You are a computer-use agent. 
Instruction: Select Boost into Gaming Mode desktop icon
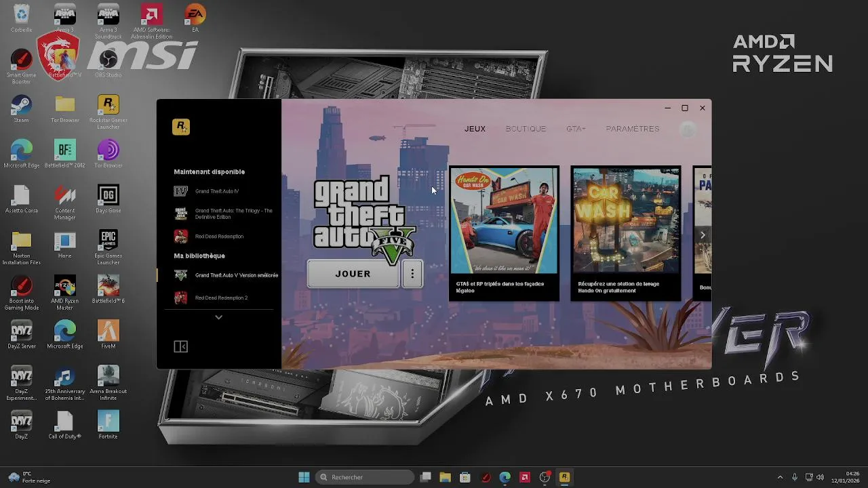coord(22,293)
